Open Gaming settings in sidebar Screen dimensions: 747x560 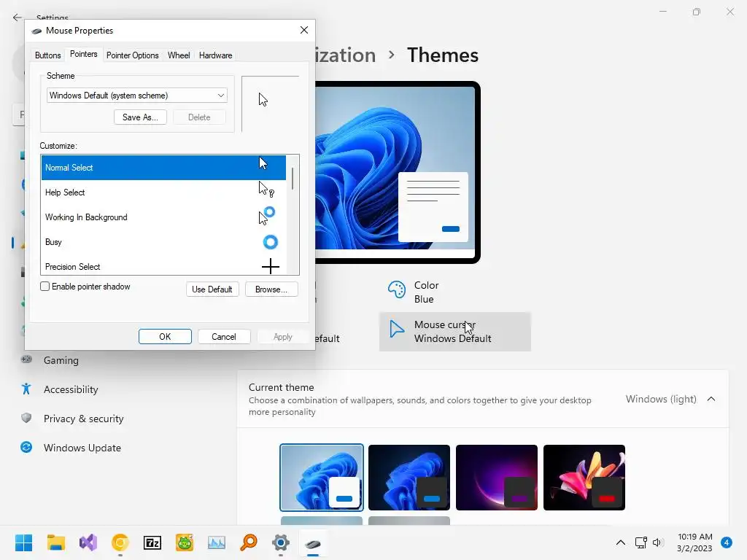click(61, 360)
